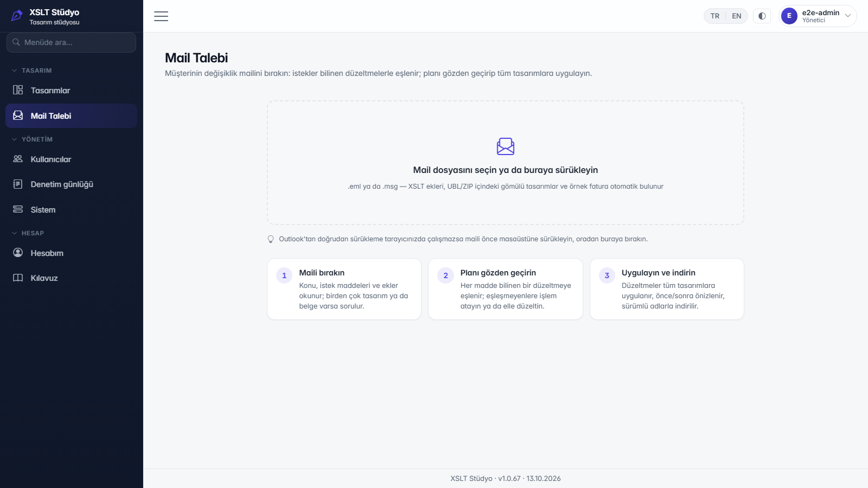Click the Hesabım profile icon
Screen dimensions: 868x488
[18, 253]
